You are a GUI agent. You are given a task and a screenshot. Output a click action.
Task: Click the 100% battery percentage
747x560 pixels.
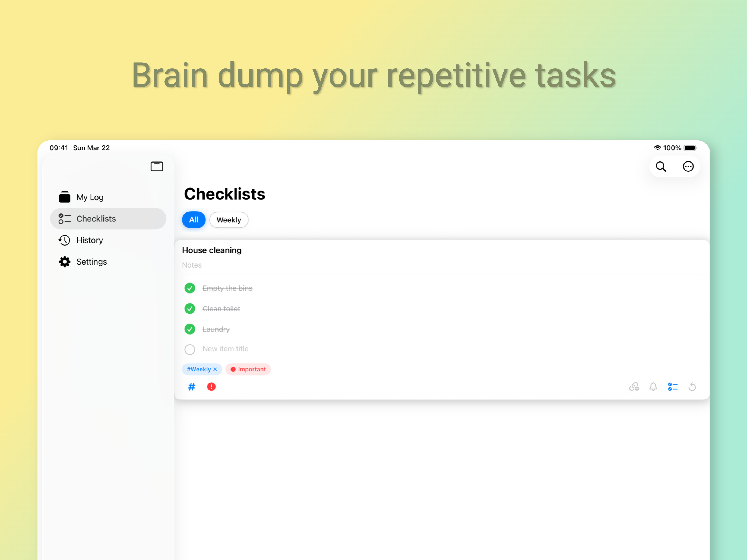672,148
